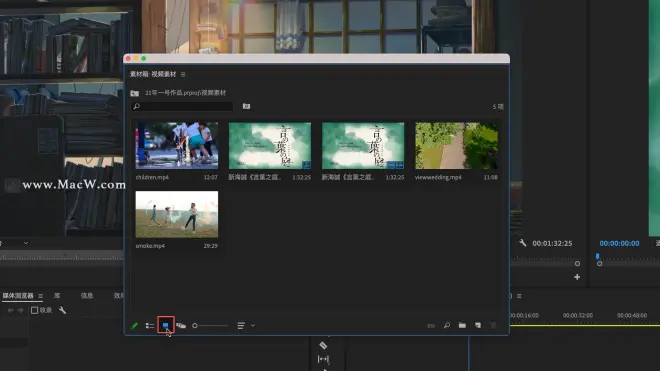Create a new bin with folder icon
The image size is (660, 371).
click(x=462, y=326)
